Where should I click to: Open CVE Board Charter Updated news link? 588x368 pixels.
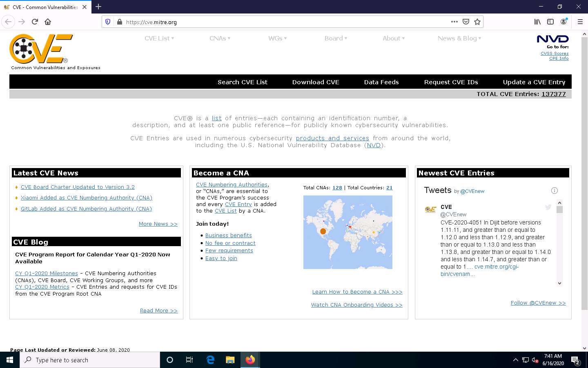click(x=78, y=187)
